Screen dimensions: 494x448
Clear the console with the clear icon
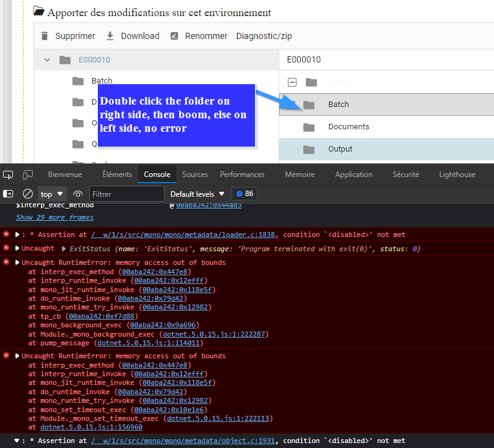tap(27, 194)
